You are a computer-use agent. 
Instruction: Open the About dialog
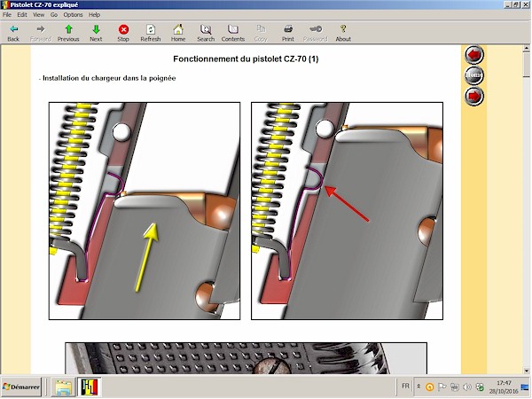pyautogui.click(x=343, y=33)
